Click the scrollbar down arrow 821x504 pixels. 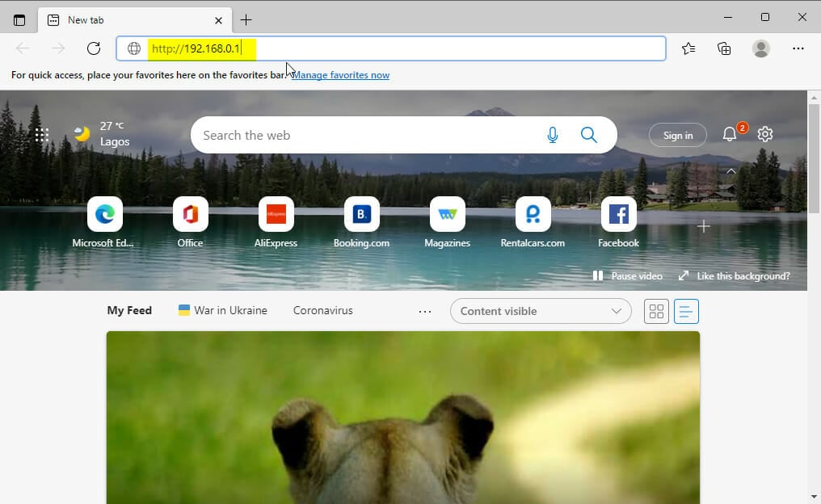(x=814, y=497)
